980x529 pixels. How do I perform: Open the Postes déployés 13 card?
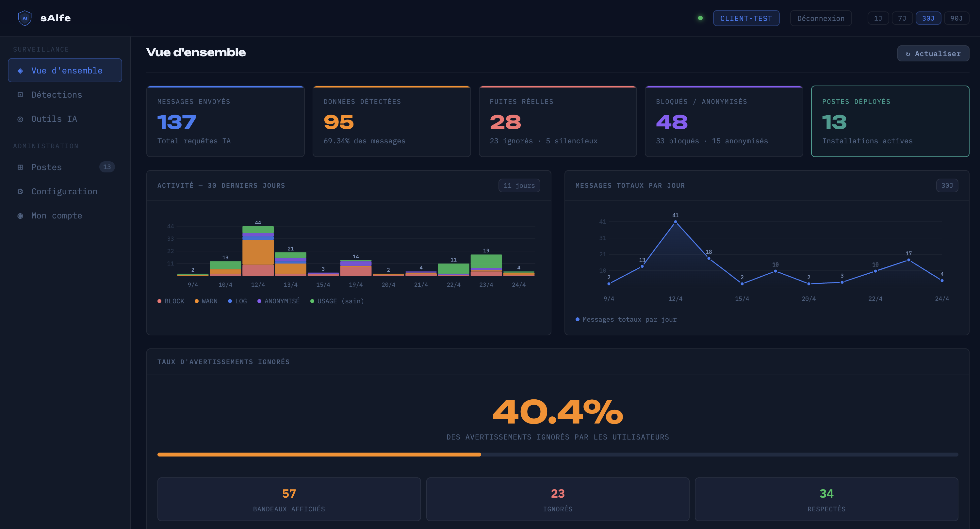tap(890, 122)
